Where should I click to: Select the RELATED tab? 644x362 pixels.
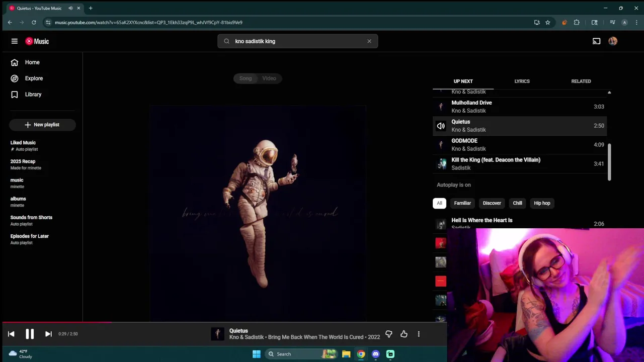tap(581, 81)
